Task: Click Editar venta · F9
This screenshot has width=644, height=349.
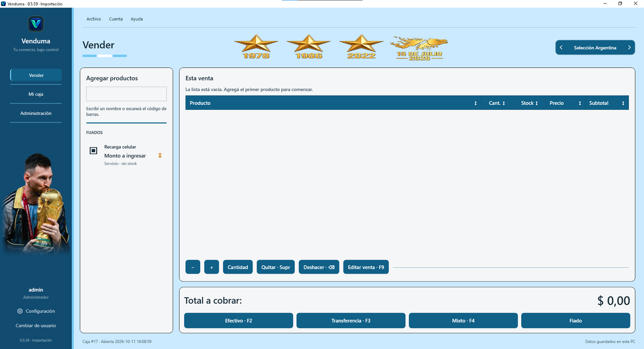Action: tap(366, 267)
